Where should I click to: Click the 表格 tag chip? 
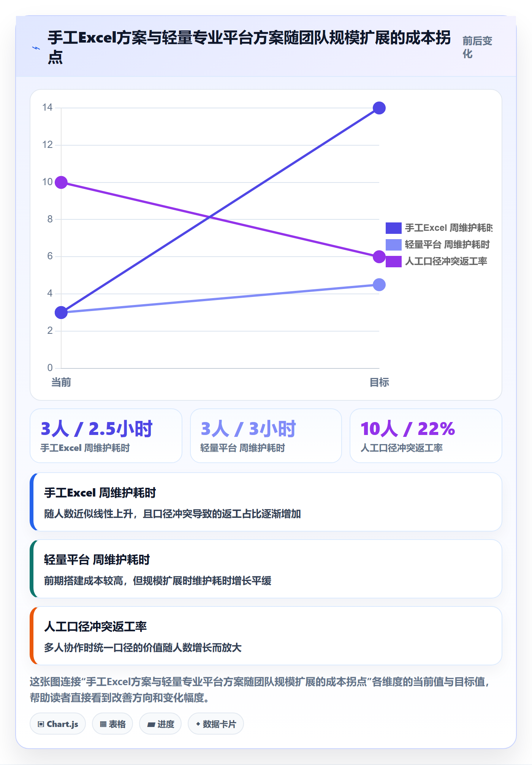tap(112, 724)
